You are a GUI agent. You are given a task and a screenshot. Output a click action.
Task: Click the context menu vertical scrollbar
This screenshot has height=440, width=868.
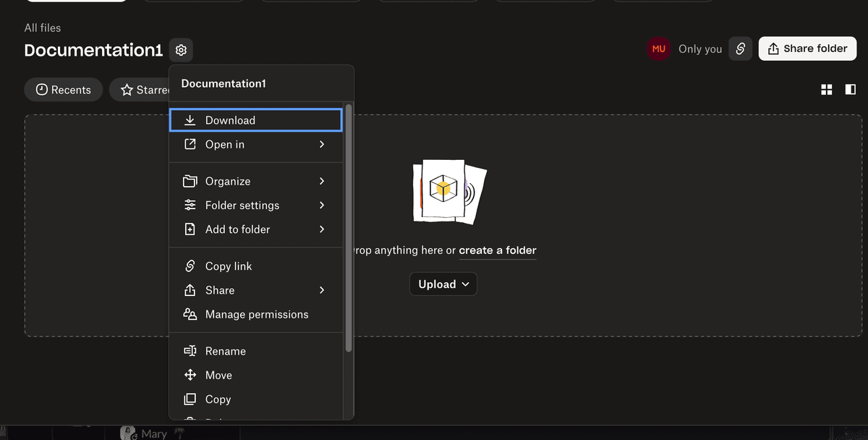point(349,228)
